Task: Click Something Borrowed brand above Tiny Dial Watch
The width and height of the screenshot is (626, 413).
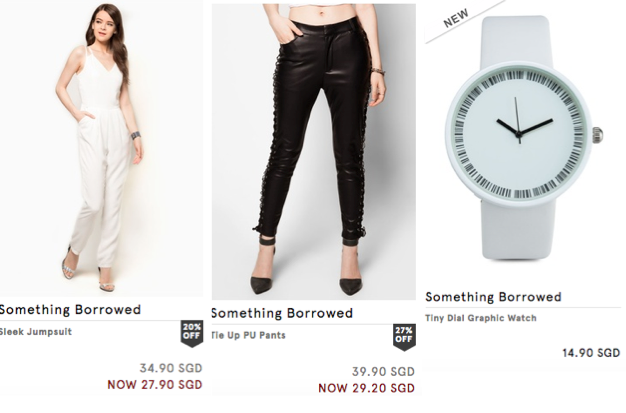Action: (x=493, y=297)
